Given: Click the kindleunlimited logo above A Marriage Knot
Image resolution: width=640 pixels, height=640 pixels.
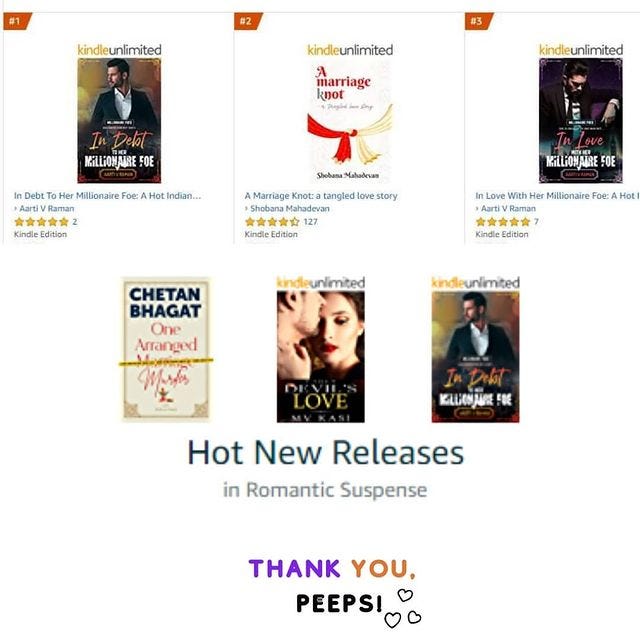Looking at the screenshot, I should tap(350, 50).
